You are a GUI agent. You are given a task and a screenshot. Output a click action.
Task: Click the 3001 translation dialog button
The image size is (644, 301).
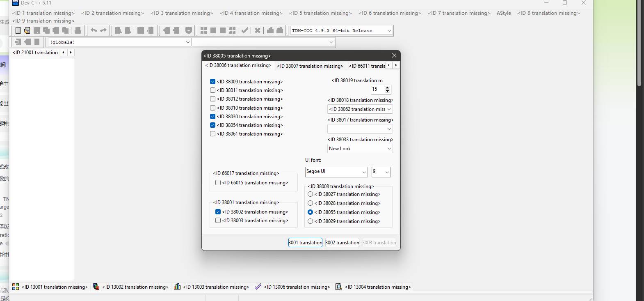click(305, 243)
